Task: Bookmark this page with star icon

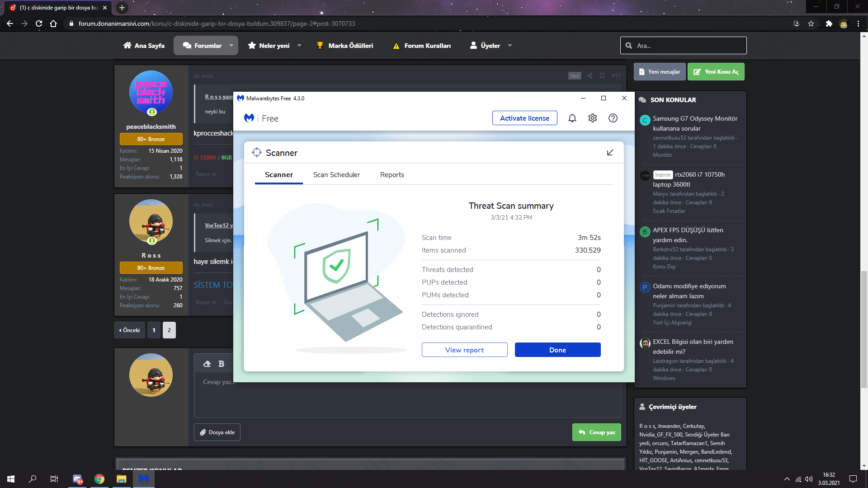Action: pyautogui.click(x=811, y=23)
